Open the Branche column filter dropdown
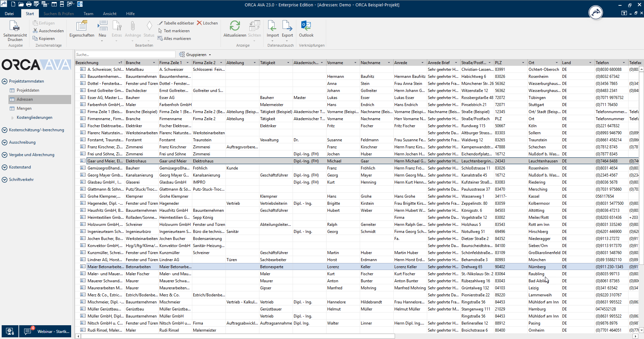This screenshot has width=644, height=339. [154, 63]
